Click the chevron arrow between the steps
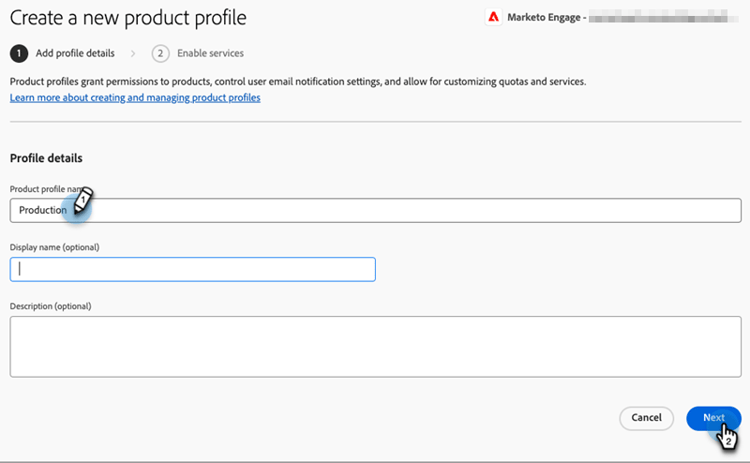Viewport: 750px width, 463px height. (x=133, y=53)
